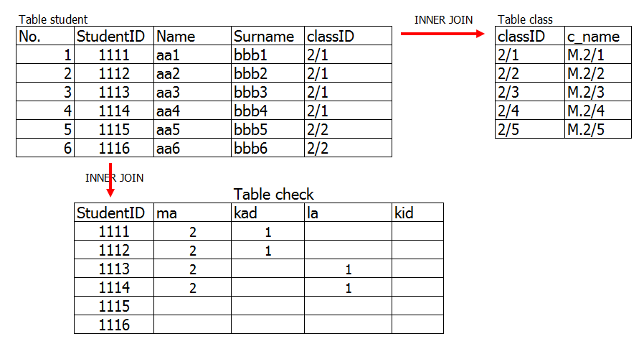Click the red downward arrow above Table check
644x344 pixels.
coord(110,185)
